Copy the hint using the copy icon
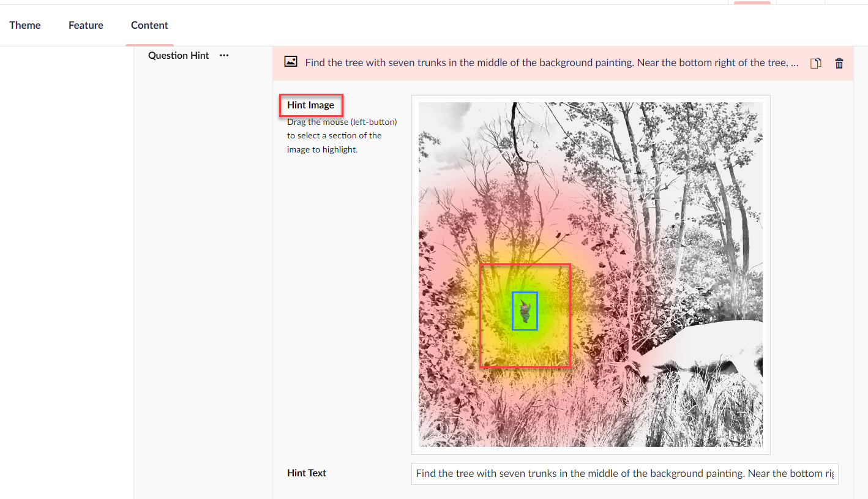This screenshot has height=499, width=868. click(x=815, y=63)
